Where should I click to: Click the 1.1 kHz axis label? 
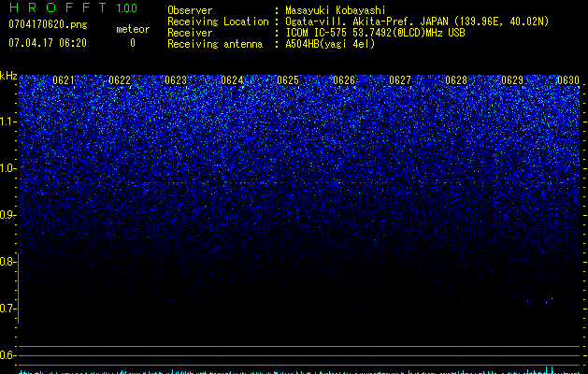pyautogui.click(x=7, y=122)
